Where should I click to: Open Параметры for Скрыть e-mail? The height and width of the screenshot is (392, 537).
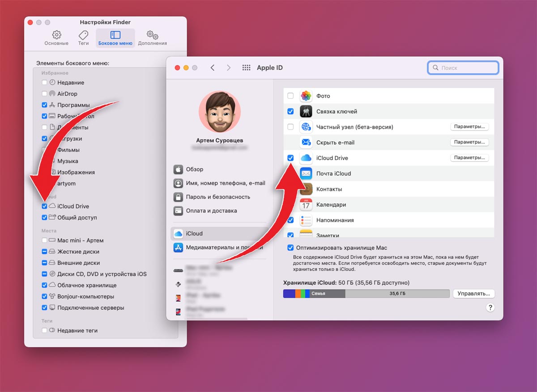click(x=469, y=142)
